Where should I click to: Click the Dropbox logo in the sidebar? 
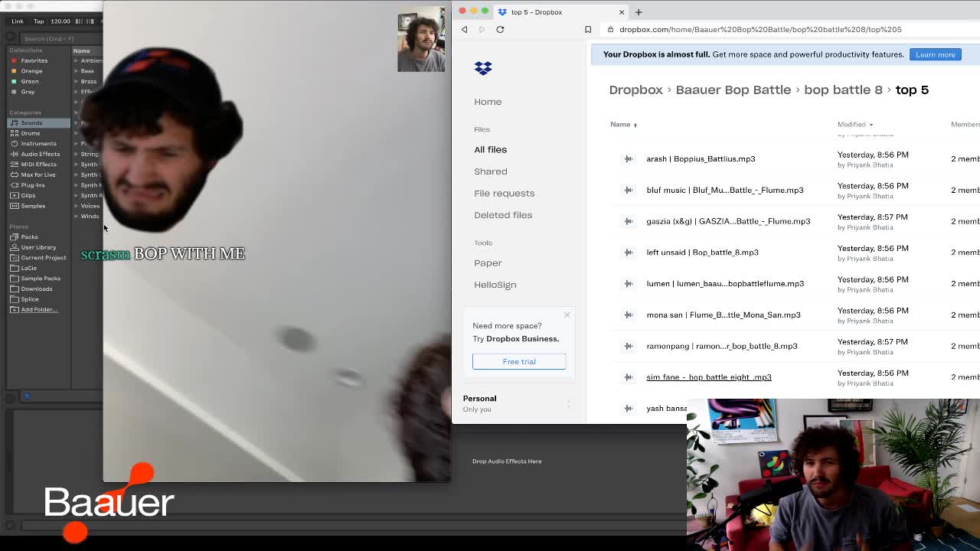point(483,68)
